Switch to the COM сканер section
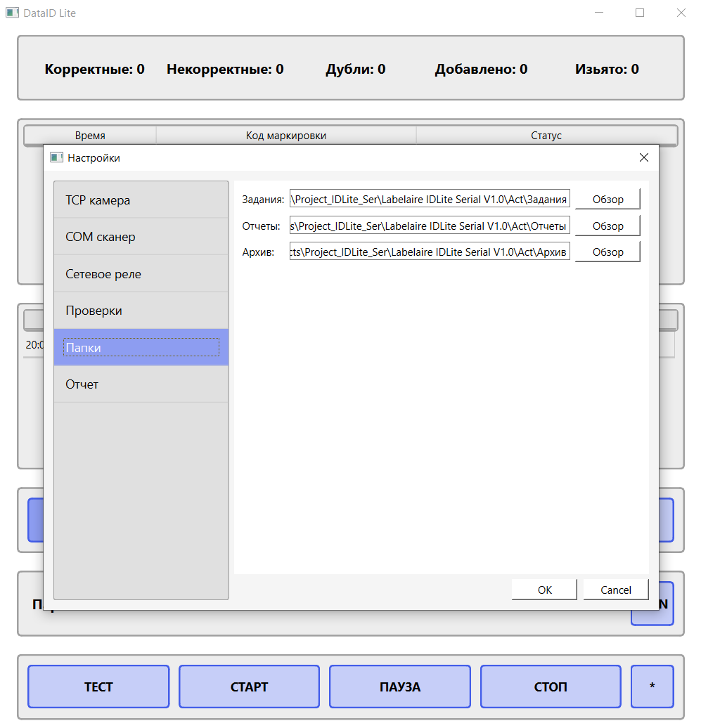 tap(141, 236)
